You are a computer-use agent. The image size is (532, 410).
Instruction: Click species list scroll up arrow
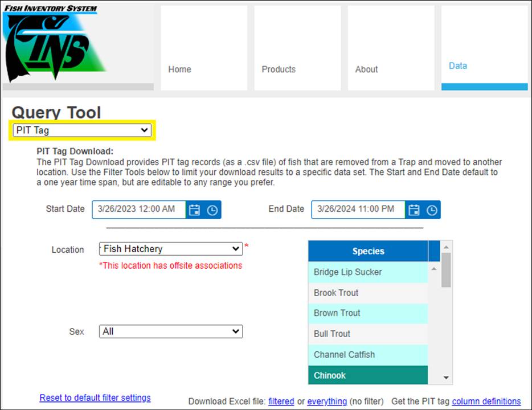[x=447, y=247]
